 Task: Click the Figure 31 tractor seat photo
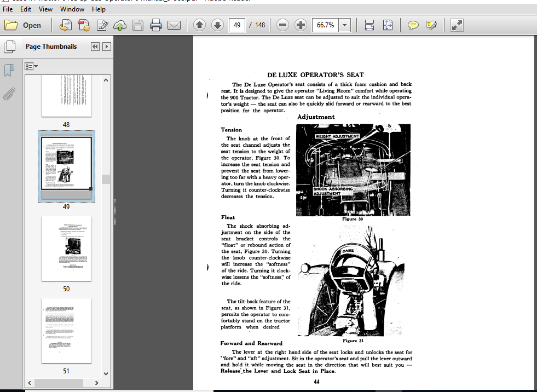point(351,281)
